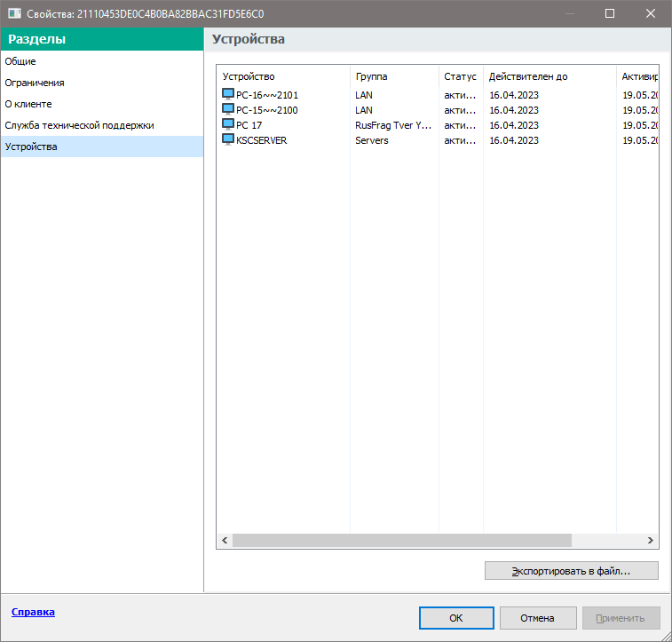
Task: Click the left arrow of the horizontal scrollbar
Action: pos(225,541)
